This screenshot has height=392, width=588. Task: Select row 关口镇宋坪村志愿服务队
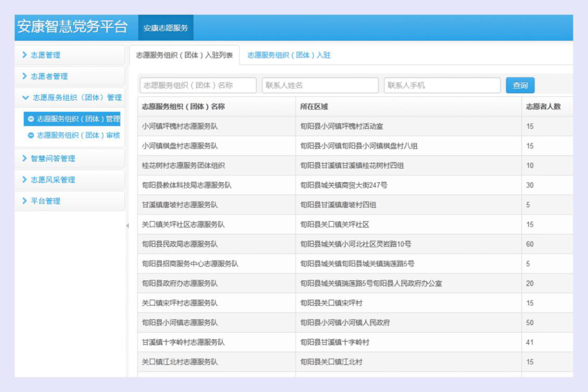pyautogui.click(x=355, y=303)
